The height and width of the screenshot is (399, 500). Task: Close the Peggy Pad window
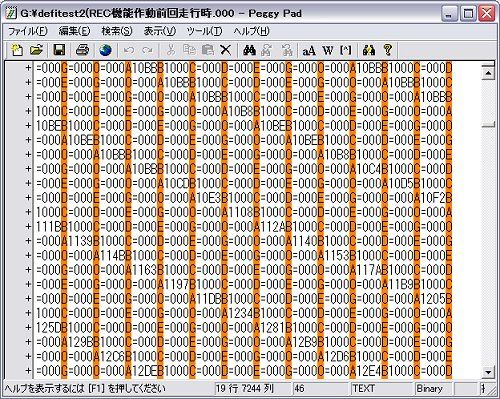[x=487, y=14]
